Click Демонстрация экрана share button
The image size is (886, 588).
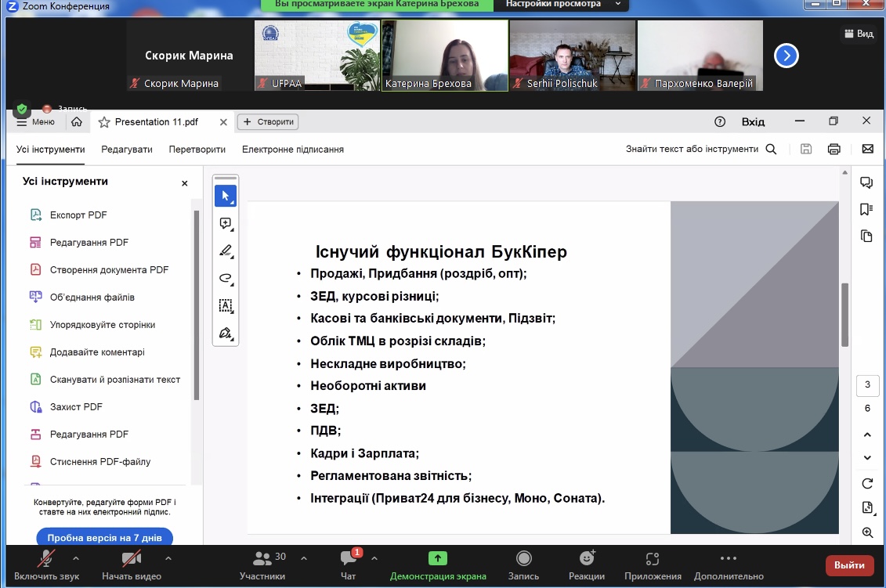pyautogui.click(x=438, y=565)
